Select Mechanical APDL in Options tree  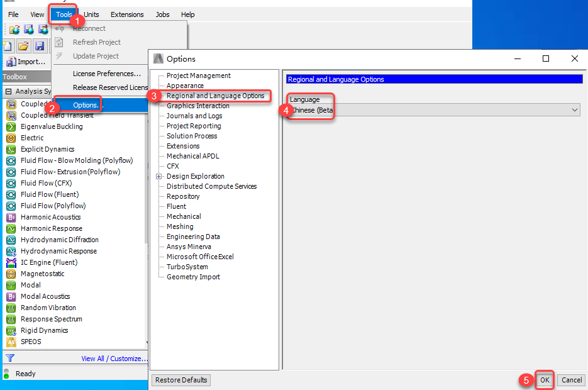point(192,156)
